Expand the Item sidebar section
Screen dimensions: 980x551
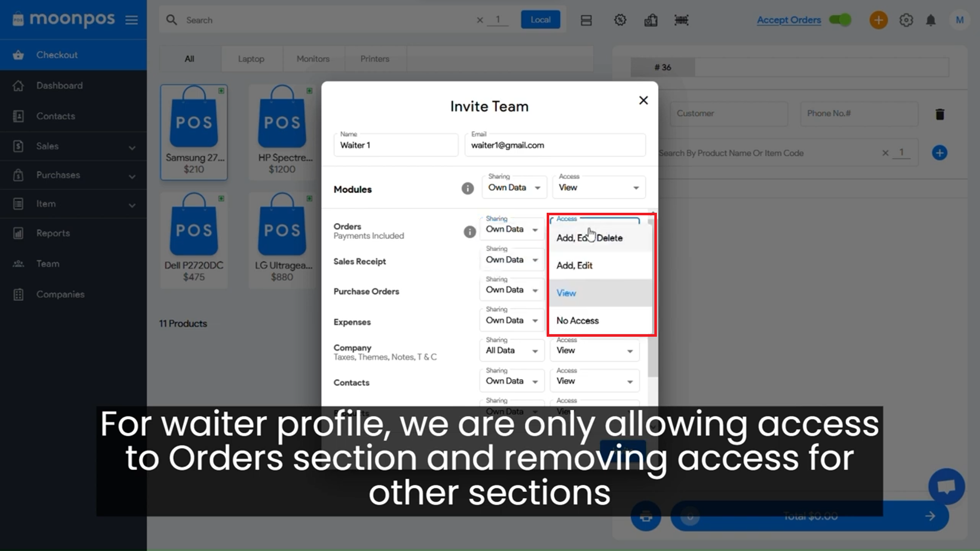click(73, 204)
